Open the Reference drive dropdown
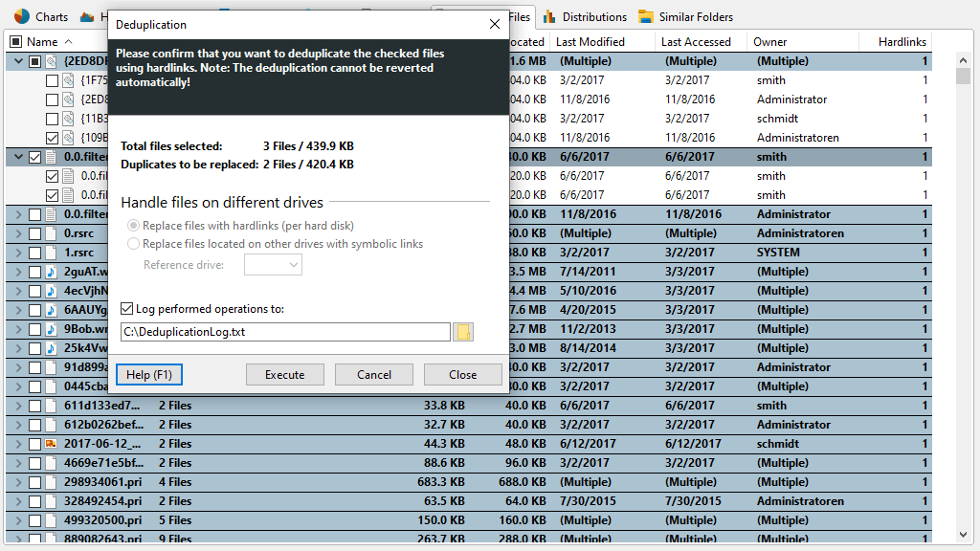Image resolution: width=980 pixels, height=551 pixels. (x=273, y=265)
